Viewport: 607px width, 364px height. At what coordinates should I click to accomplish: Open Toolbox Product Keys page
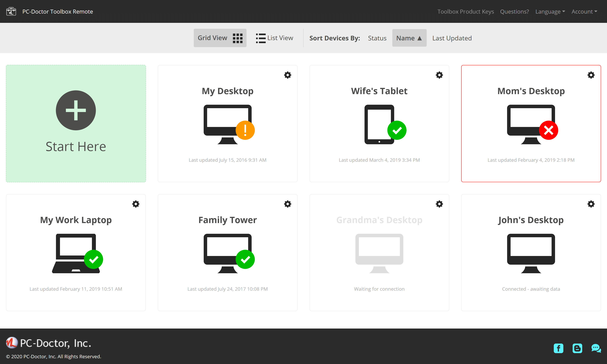point(465,12)
